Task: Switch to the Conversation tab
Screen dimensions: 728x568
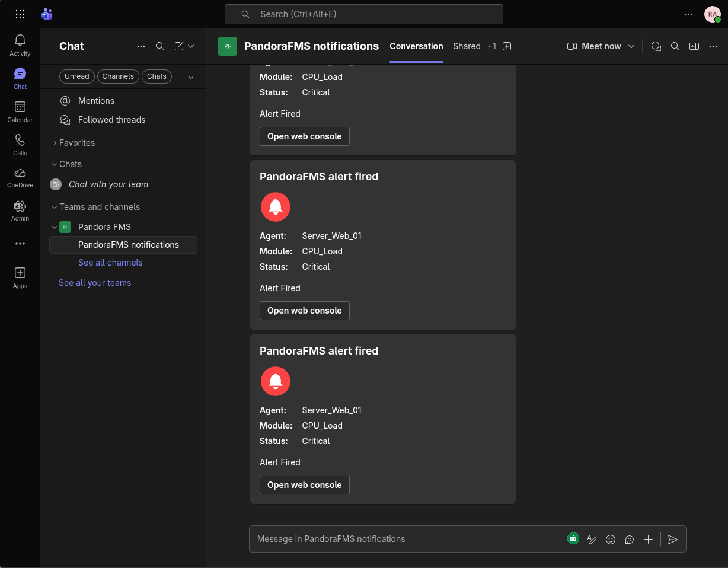Action: [x=416, y=46]
